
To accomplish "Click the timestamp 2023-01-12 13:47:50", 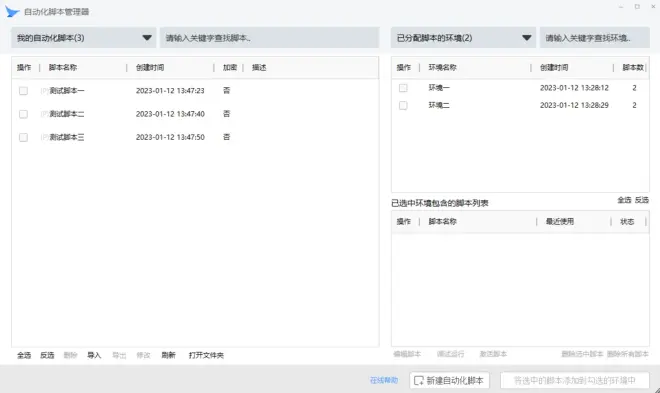I will pyautogui.click(x=170, y=137).
